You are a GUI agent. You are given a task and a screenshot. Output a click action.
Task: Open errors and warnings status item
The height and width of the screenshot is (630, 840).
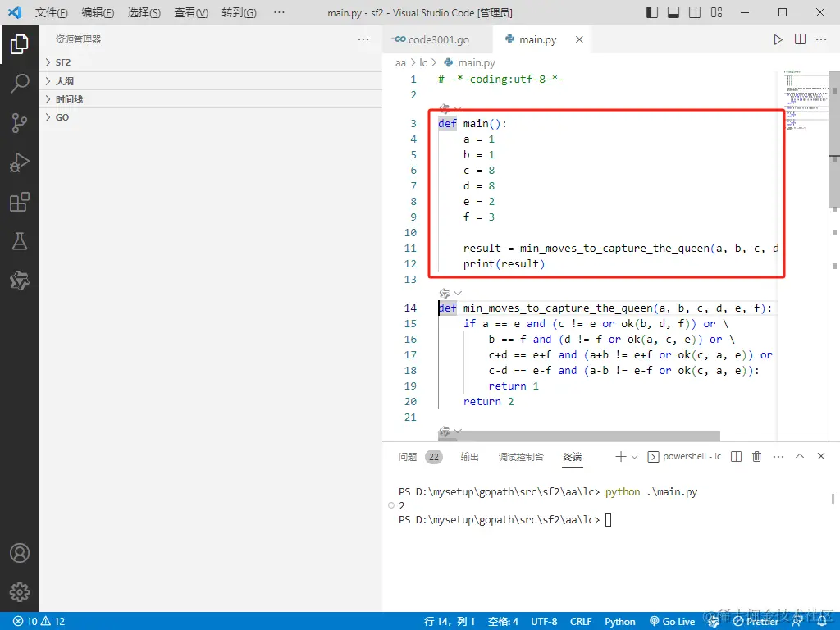click(x=39, y=622)
